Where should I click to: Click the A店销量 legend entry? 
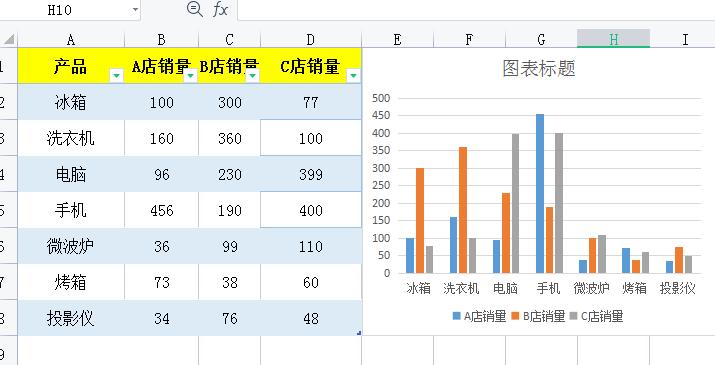480,316
